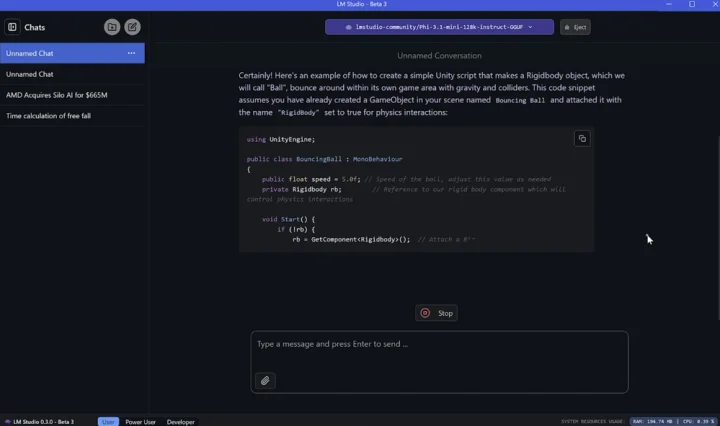Copy the code block contents
The image size is (720, 426).
(x=582, y=139)
